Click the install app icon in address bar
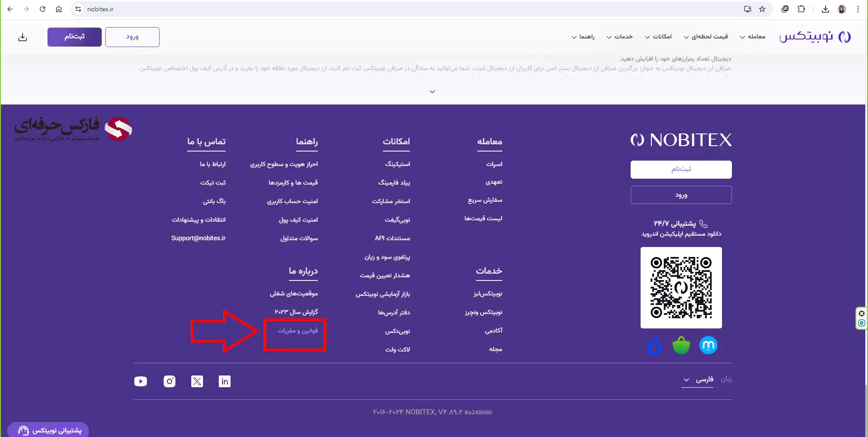 [x=748, y=9]
